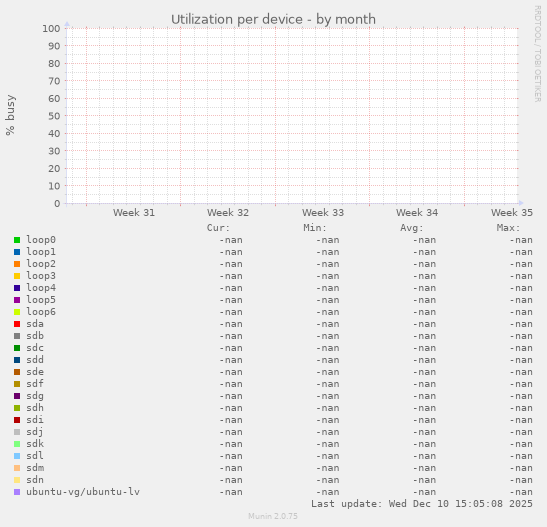Screen dimensions: 547x527
Task: Select the loop5 legend label
Action: pyautogui.click(x=41, y=300)
